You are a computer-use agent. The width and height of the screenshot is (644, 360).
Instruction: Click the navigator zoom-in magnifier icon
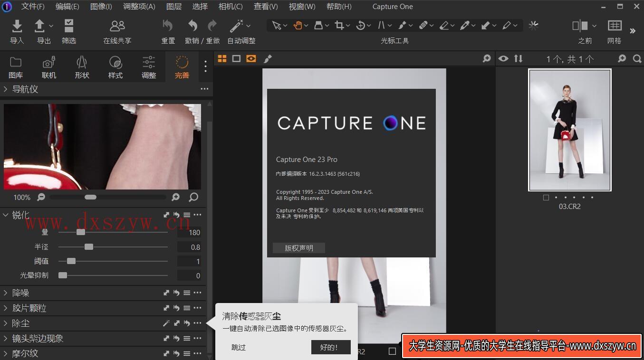point(176,197)
